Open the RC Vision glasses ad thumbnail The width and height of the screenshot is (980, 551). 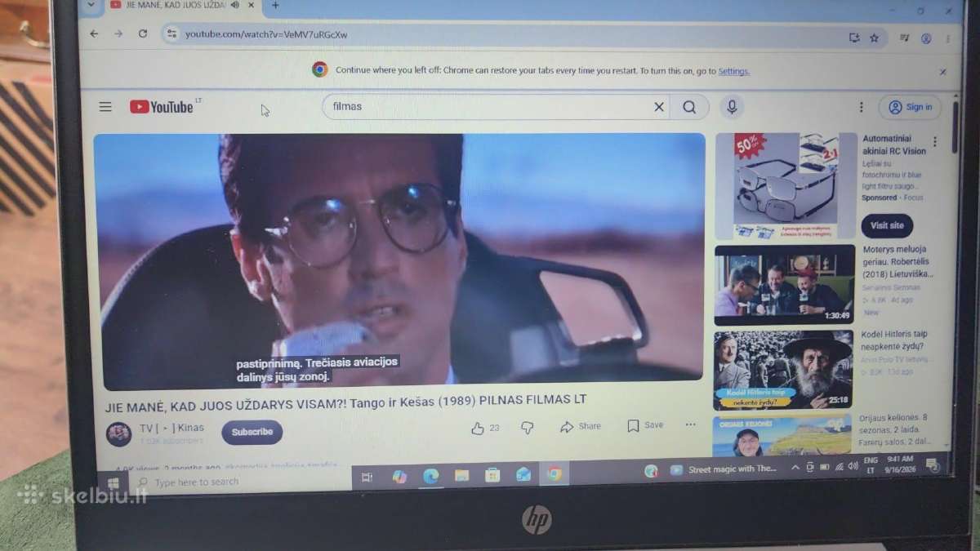pyautogui.click(x=785, y=185)
